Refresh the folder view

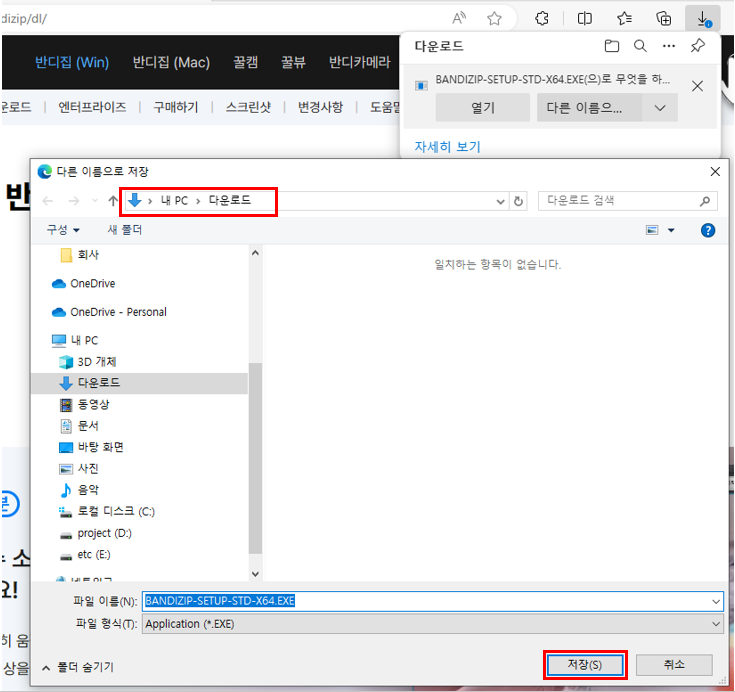[x=518, y=202]
